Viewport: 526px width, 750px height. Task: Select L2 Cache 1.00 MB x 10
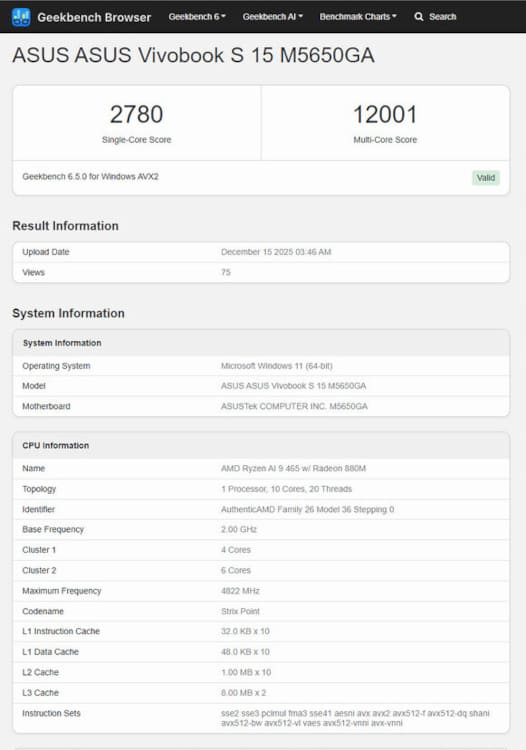pos(246,673)
